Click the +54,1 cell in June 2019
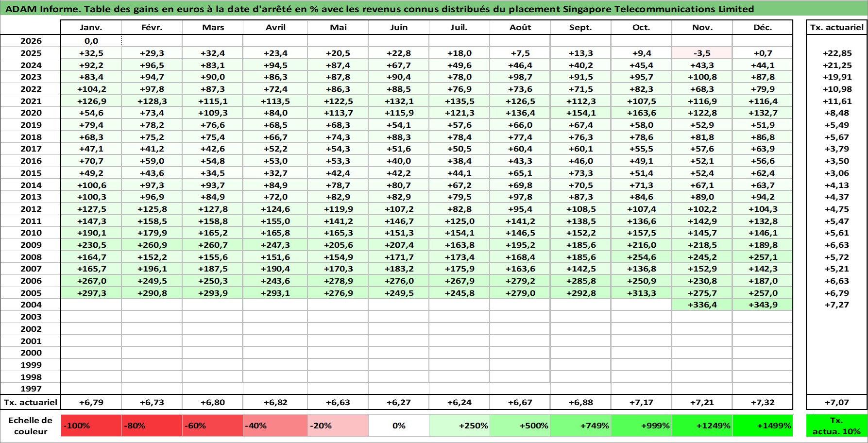The image size is (868, 443). click(x=399, y=125)
